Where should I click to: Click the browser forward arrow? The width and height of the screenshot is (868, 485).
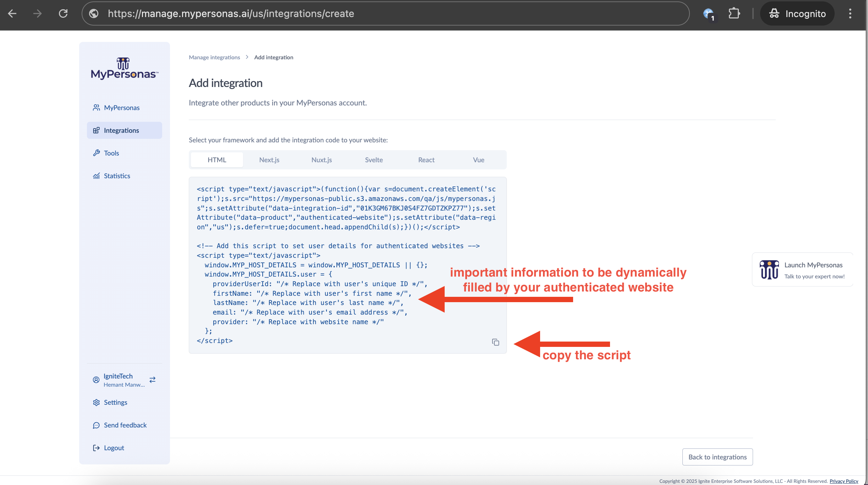[x=38, y=13]
